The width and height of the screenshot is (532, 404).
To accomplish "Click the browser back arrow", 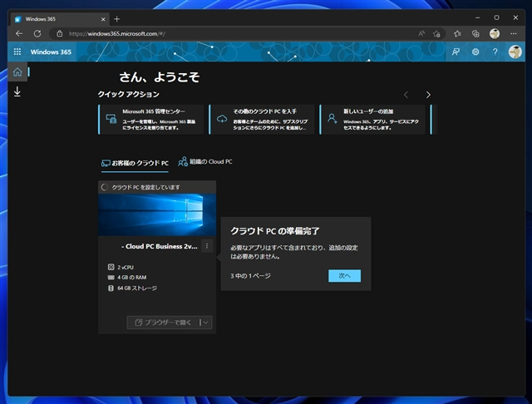I will point(19,33).
